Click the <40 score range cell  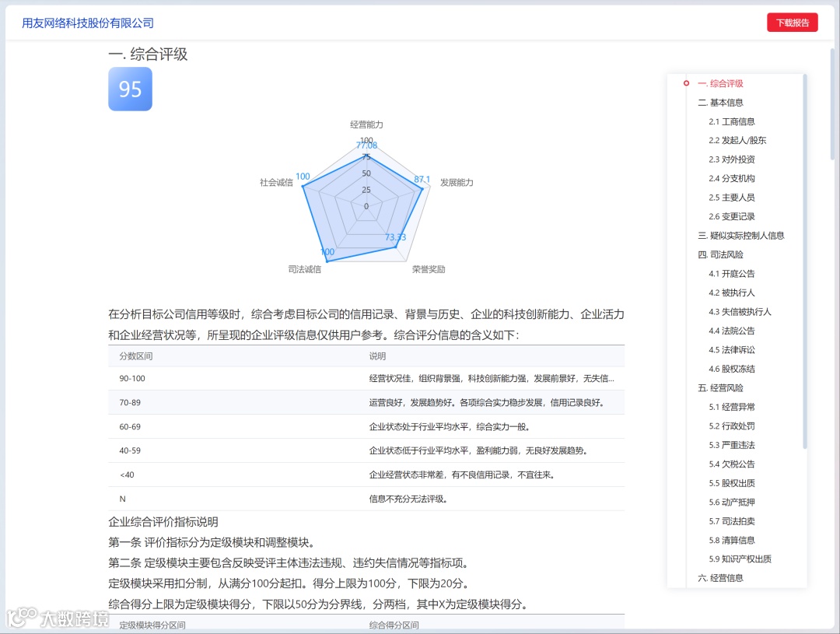click(x=127, y=475)
